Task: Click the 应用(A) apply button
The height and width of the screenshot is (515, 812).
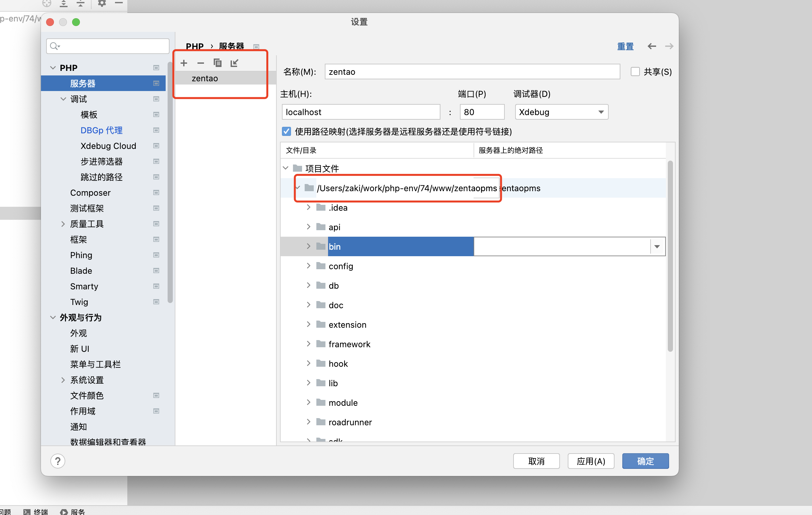Action: pyautogui.click(x=591, y=461)
